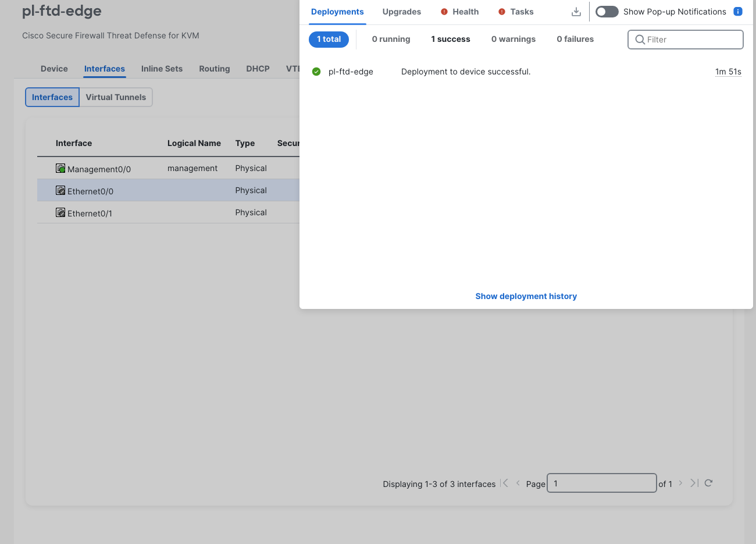Refresh the interfaces table
This screenshot has width=756, height=544.
point(708,483)
